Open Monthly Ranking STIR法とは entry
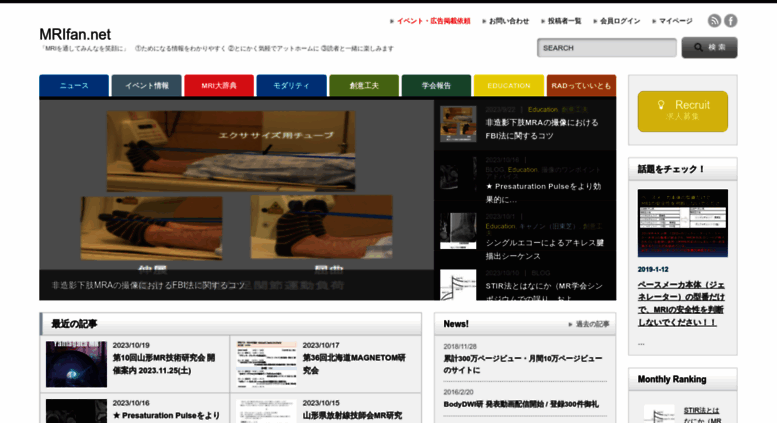Viewport: 777px width, 423px height. (702, 416)
